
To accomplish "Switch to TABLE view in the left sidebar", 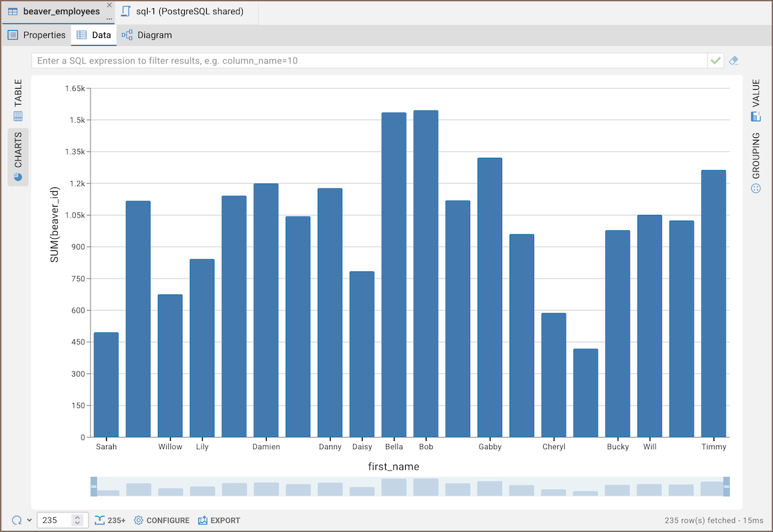I will 18,101.
